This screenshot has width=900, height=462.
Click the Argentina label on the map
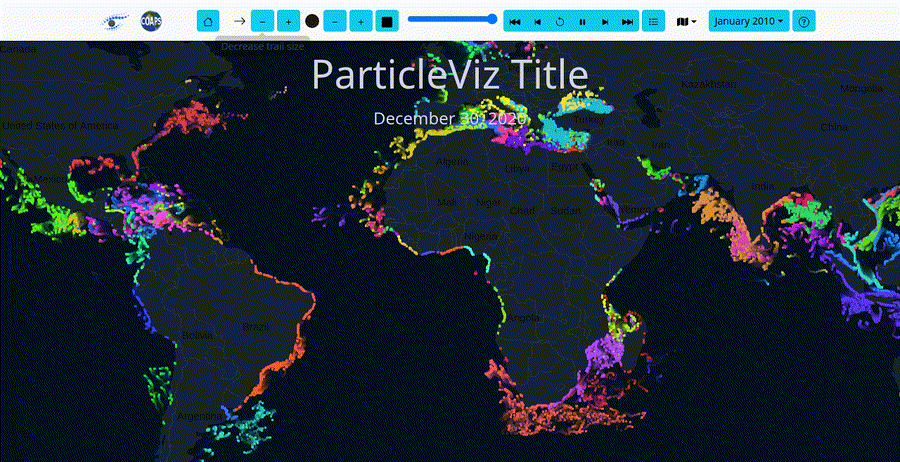[199, 416]
